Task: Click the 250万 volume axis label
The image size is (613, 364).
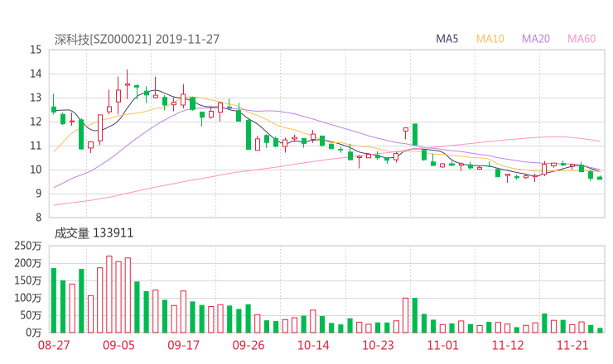Action: click(x=28, y=246)
